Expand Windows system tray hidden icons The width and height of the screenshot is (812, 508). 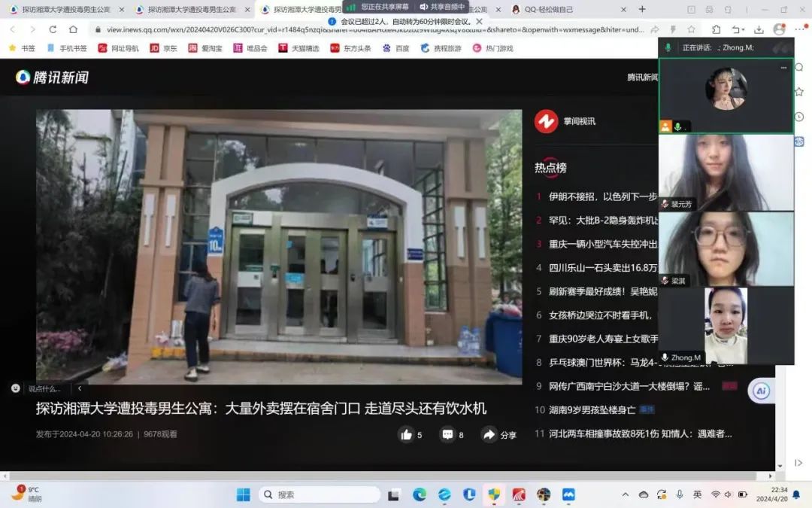(626, 494)
